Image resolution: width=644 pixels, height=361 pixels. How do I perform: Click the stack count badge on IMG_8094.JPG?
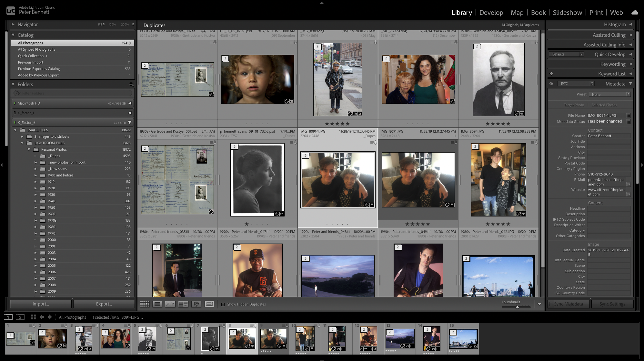coord(475,147)
